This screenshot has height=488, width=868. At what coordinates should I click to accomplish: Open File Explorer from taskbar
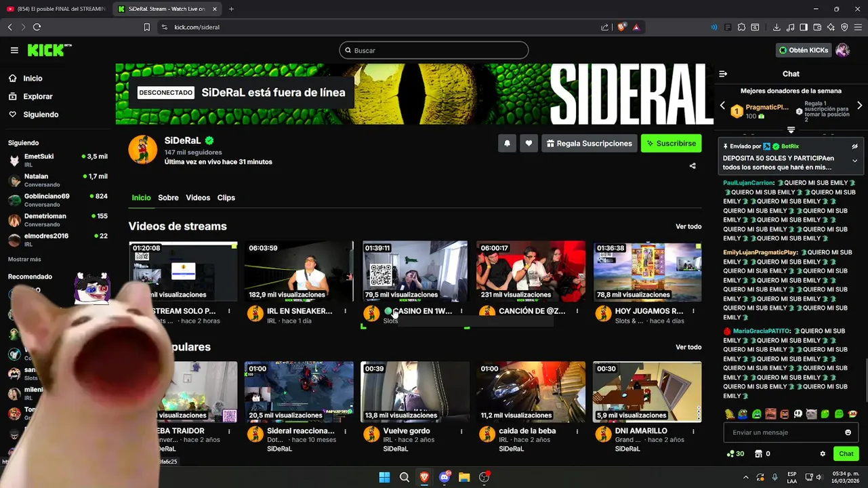[464, 477]
